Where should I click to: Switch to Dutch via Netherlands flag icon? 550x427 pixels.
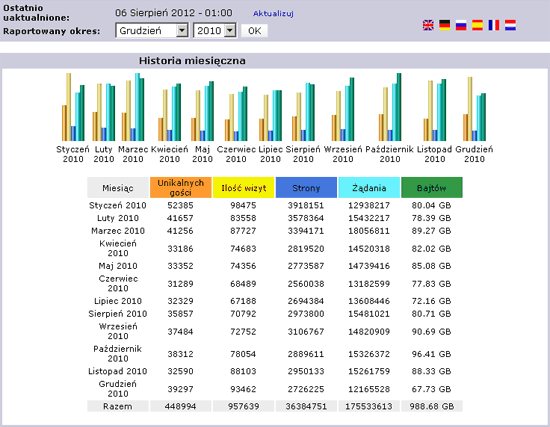pos(510,25)
